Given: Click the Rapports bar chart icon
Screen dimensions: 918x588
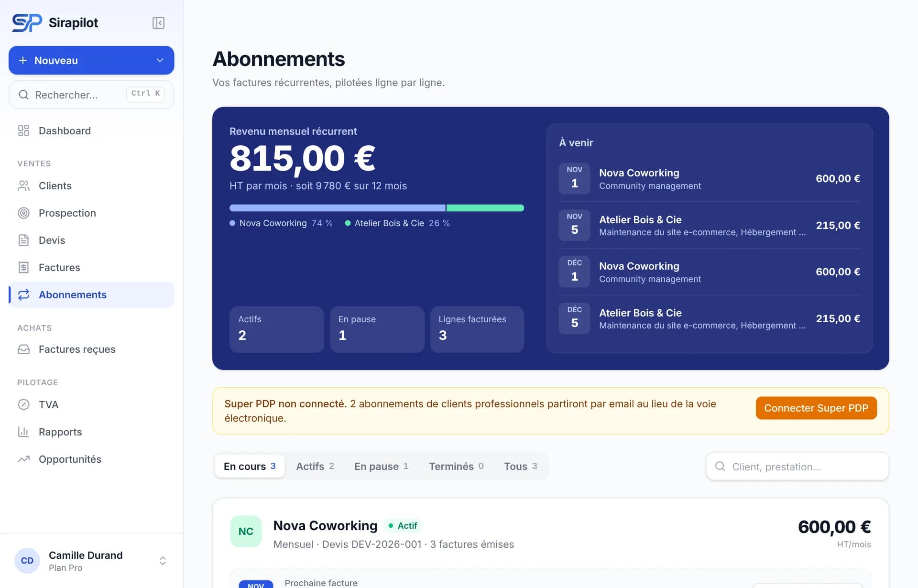Looking at the screenshot, I should 23,432.
